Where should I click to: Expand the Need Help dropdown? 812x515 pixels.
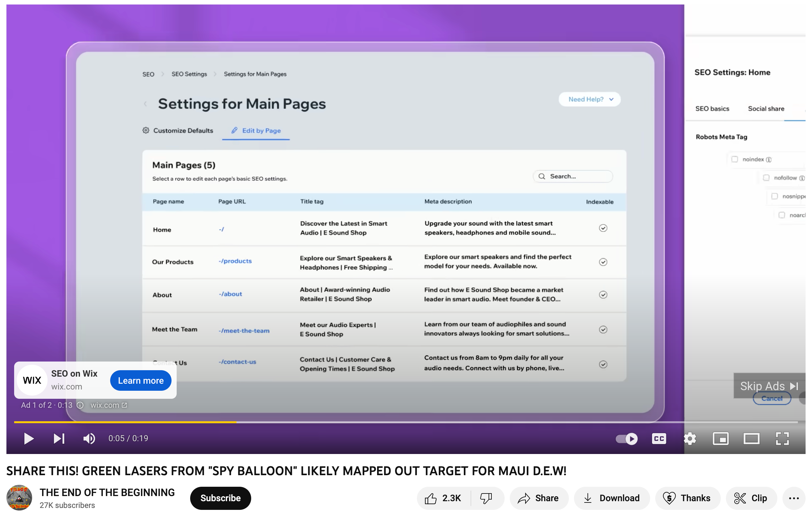pyautogui.click(x=589, y=99)
